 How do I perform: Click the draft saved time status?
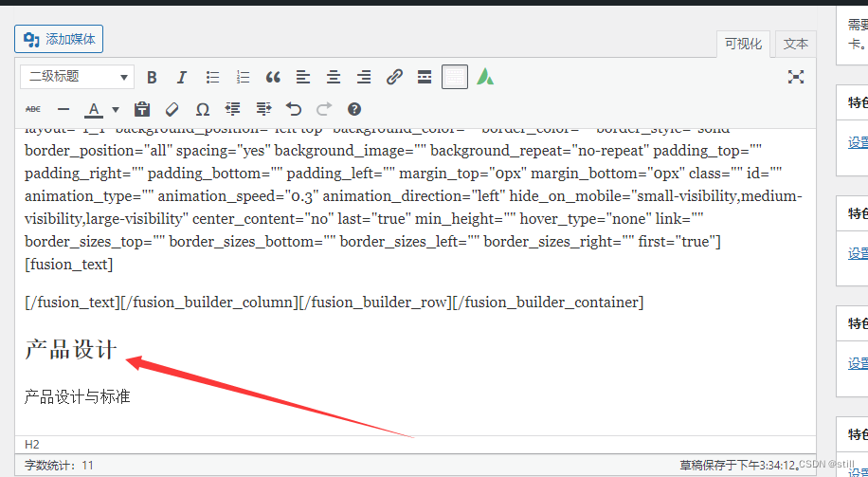click(741, 466)
